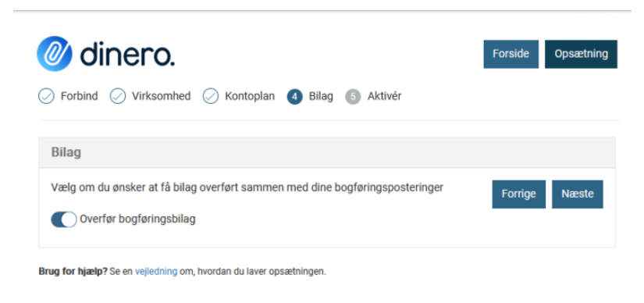Click the step 5 number badge

353,97
